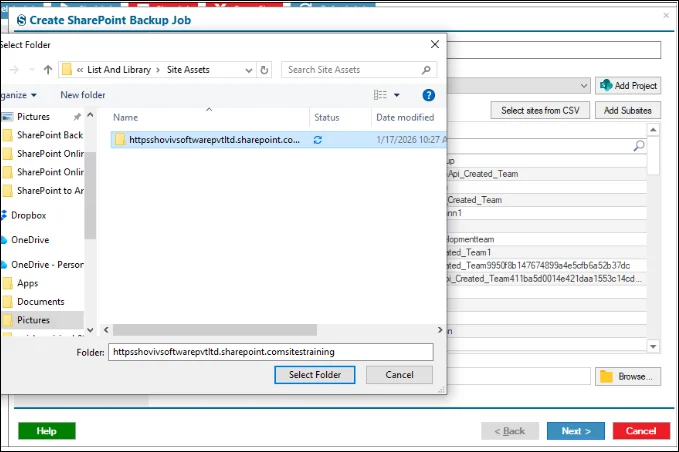Select ted_Team9950f8b147674899a4e5cfb6a52b37dc row
Screen dimensions: 679x452
pos(546,265)
